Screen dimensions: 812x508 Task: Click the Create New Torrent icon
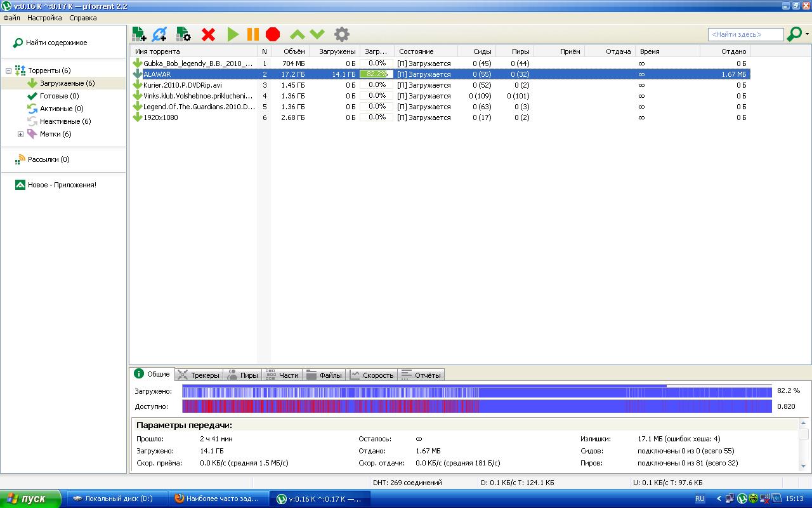pos(183,34)
